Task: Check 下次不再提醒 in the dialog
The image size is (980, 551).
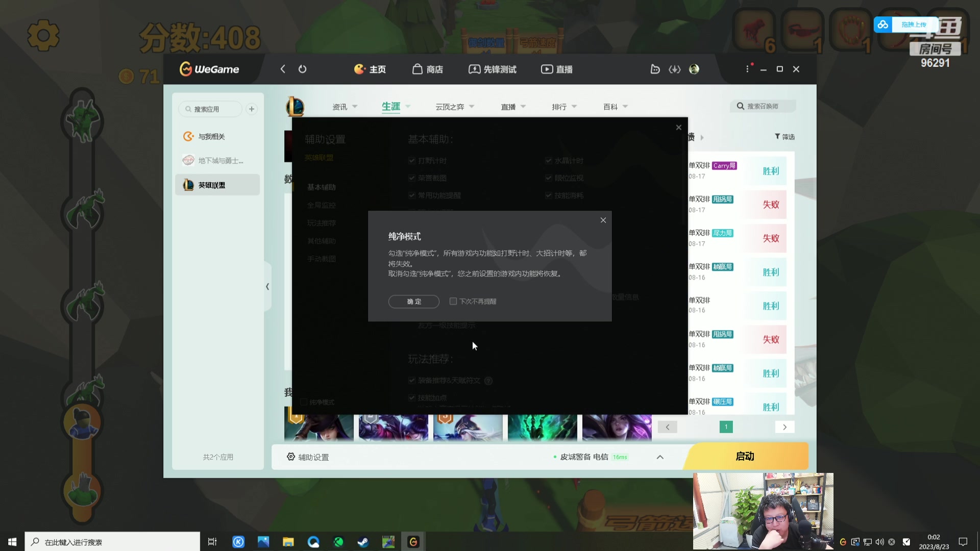Action: pos(453,301)
